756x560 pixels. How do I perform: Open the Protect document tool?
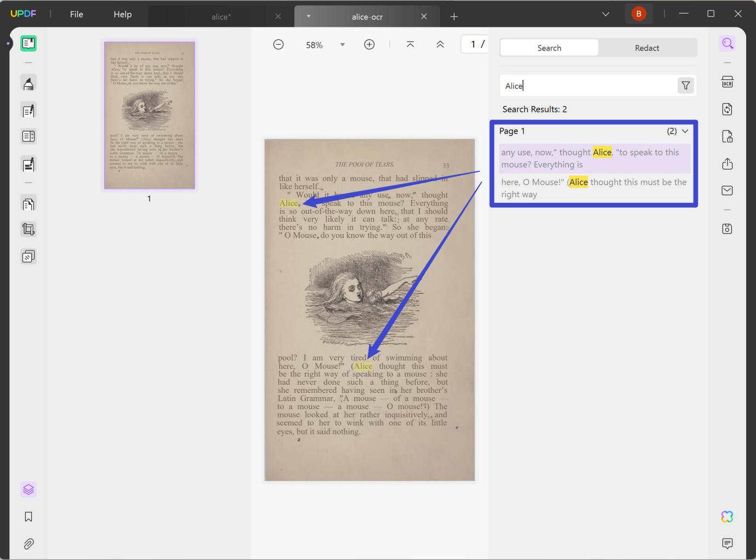[x=727, y=136]
